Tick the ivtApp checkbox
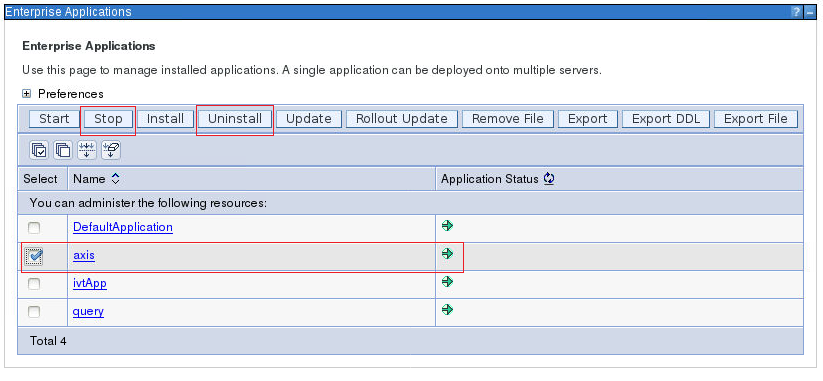Screen dimensions: 823x381 (34, 284)
